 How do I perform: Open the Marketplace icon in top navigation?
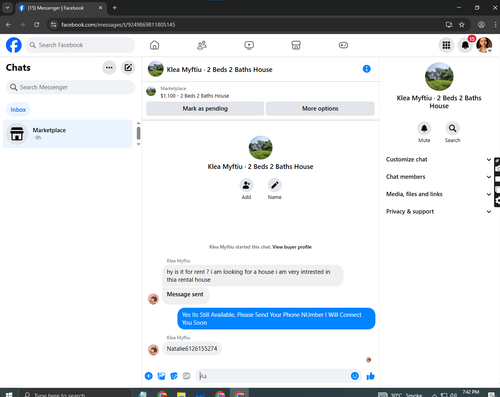pyautogui.click(x=296, y=45)
